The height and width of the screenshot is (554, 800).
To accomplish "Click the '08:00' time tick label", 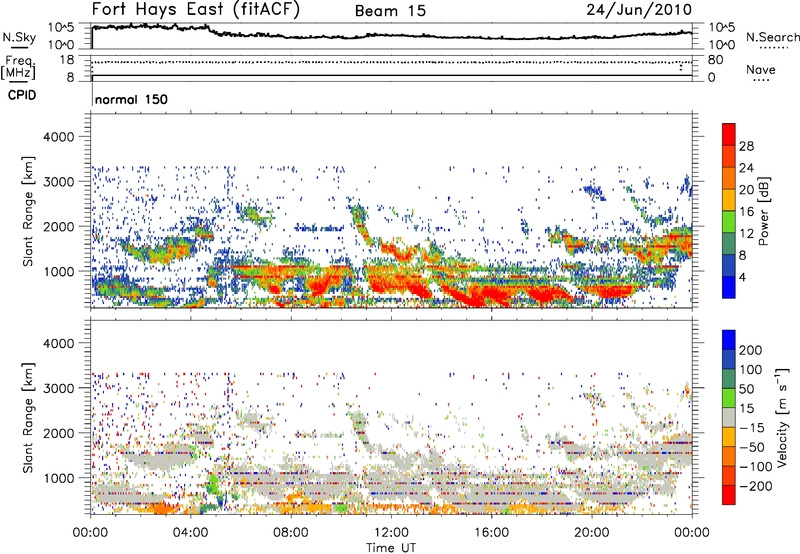I will 291,533.
